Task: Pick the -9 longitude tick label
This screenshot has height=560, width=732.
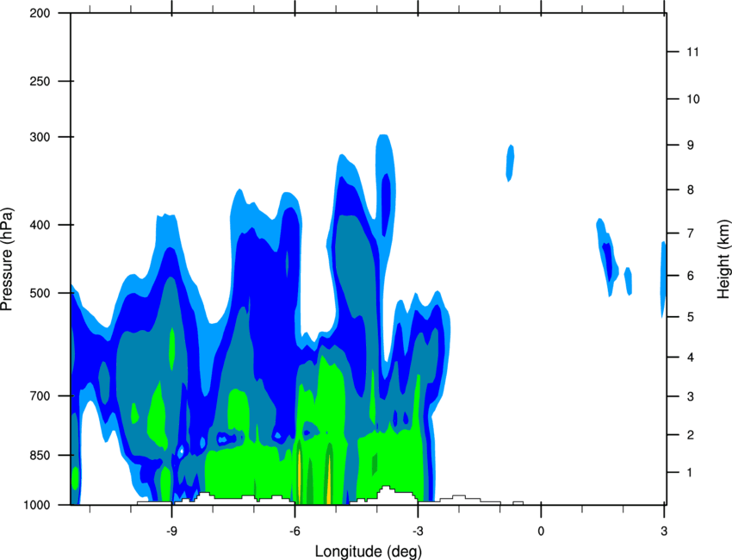Action: click(171, 531)
